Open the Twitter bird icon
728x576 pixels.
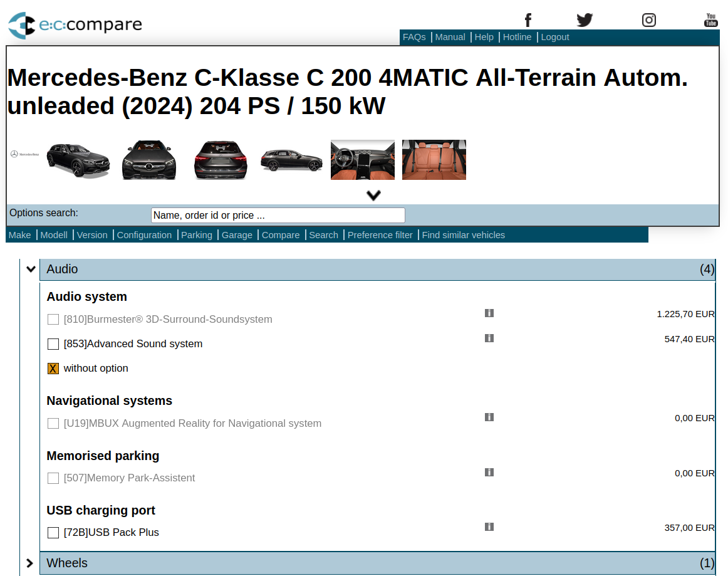point(585,20)
